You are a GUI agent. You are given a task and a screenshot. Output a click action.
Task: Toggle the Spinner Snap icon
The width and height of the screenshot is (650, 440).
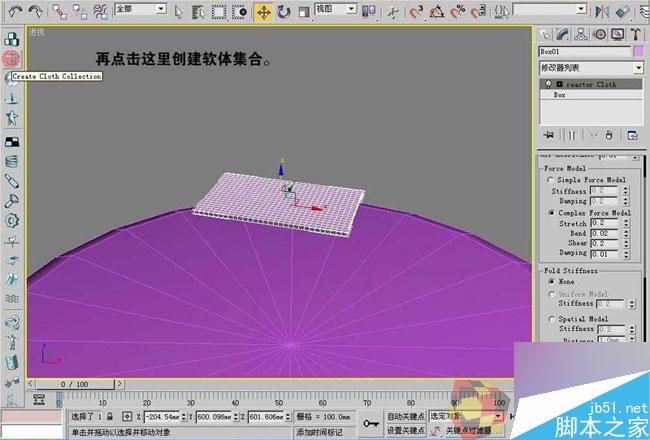click(x=479, y=12)
